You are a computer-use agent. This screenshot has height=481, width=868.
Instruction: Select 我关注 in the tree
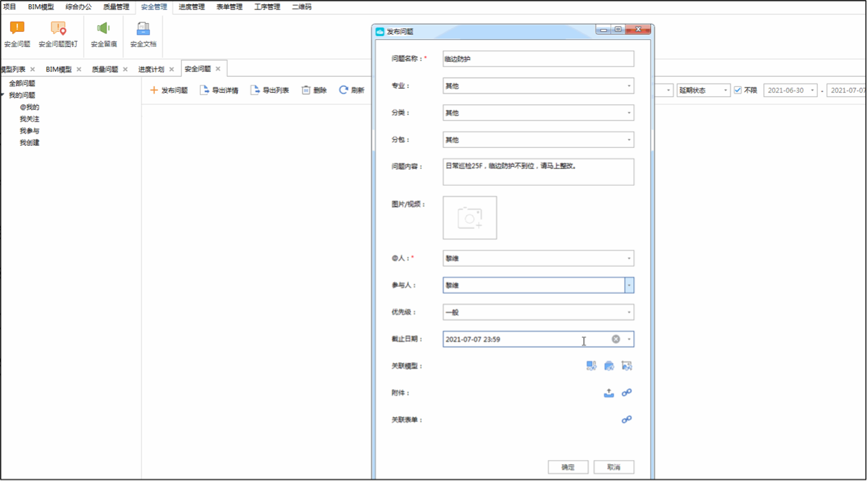click(29, 119)
